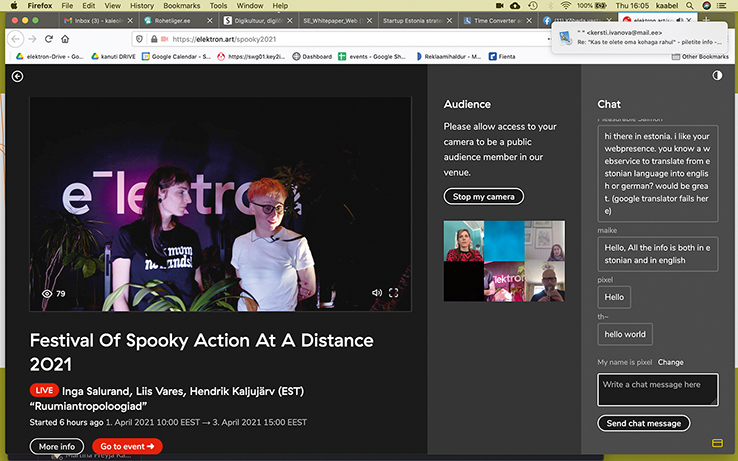The image size is (738, 461).
Task: Toggle the contrast theme icon
Action: coord(717,75)
